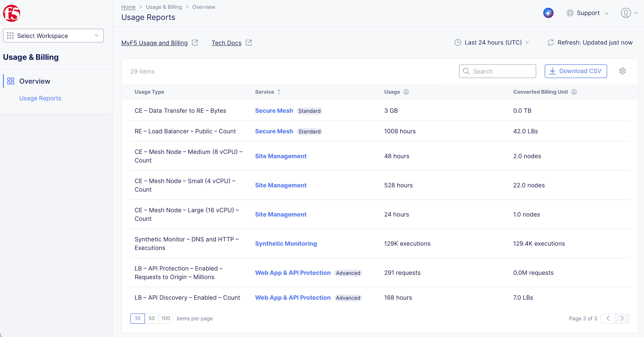
Task: Click 'LB – API Discovery – Enabled – Count' text
Action: 187,298
